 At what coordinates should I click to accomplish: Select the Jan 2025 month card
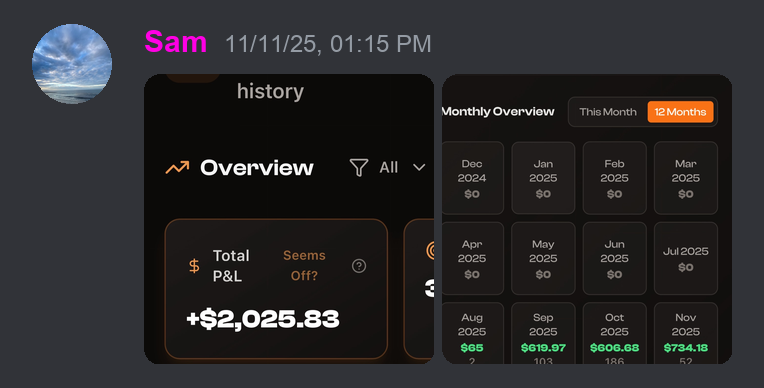(x=543, y=178)
